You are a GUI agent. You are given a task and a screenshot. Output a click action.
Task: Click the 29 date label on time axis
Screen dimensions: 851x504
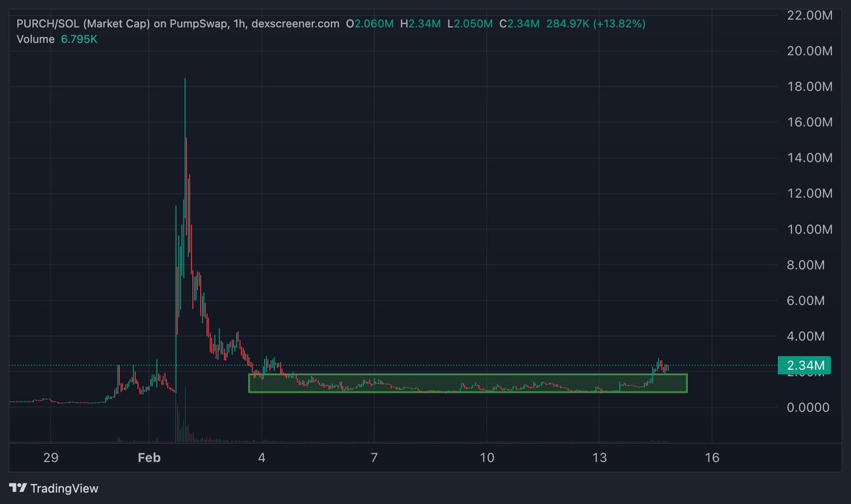coord(50,459)
